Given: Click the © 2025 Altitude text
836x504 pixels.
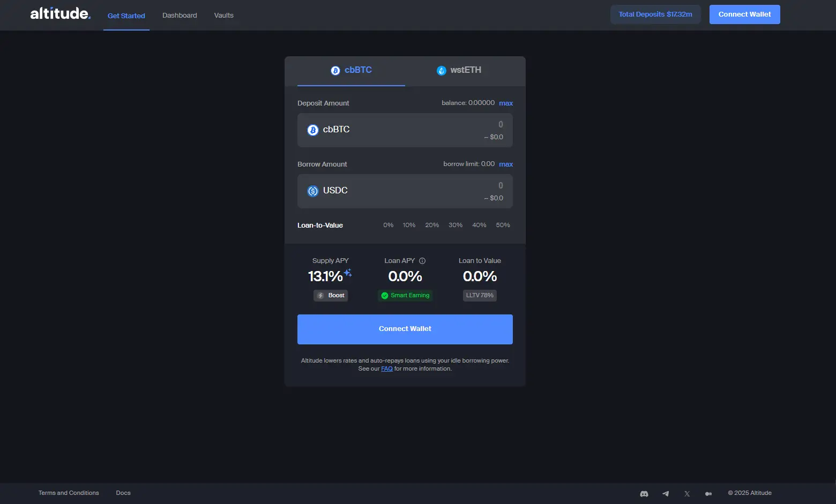Looking at the screenshot, I should pyautogui.click(x=750, y=493).
